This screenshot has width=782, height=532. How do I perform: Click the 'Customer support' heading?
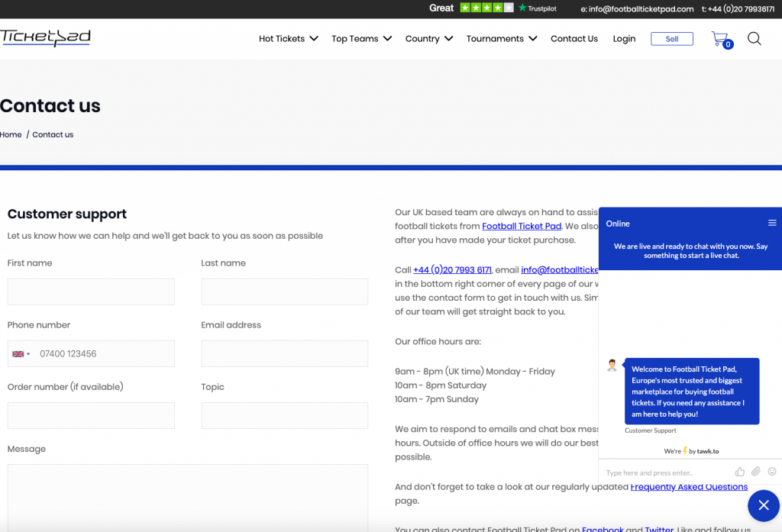point(67,214)
